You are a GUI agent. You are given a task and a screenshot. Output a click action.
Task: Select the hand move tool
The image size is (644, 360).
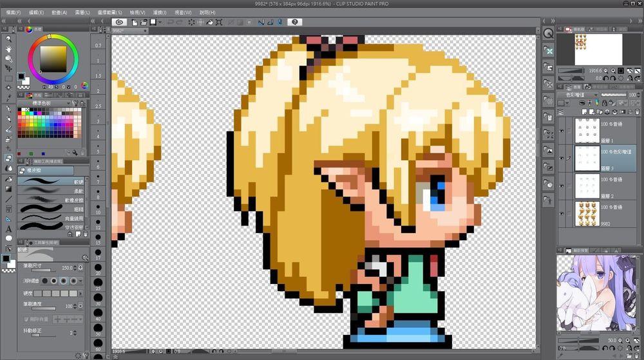(8, 48)
